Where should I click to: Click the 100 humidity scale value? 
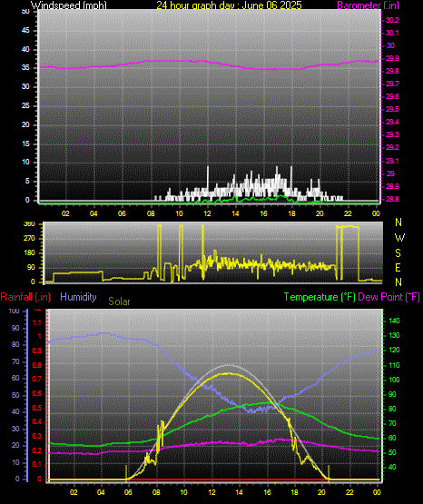click(15, 311)
